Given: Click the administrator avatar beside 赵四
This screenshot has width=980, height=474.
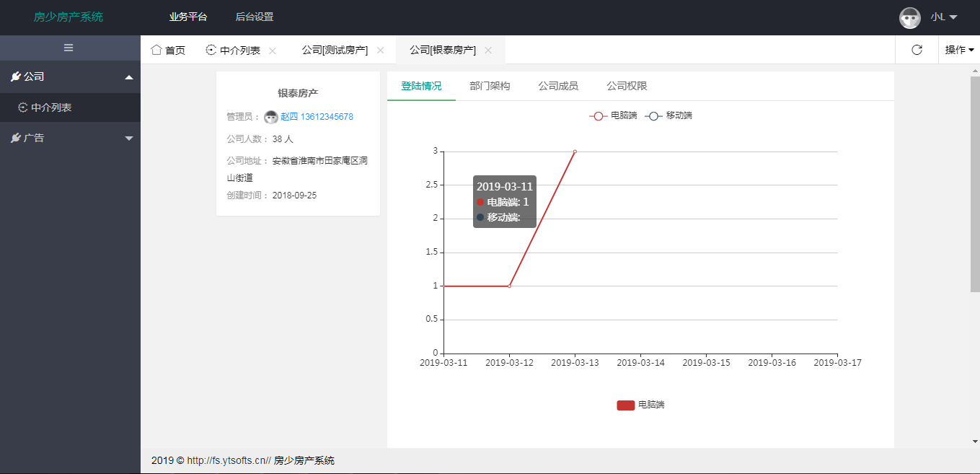Looking at the screenshot, I should [271, 117].
